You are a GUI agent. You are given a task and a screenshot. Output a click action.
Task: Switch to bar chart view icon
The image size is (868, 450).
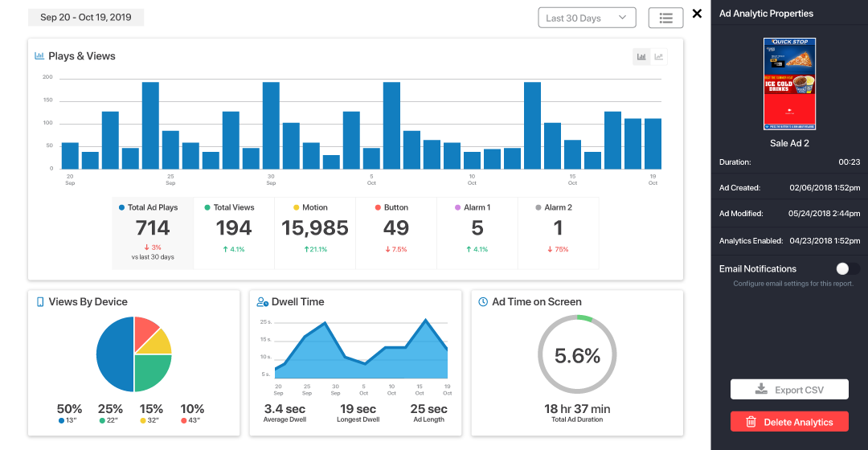641,56
